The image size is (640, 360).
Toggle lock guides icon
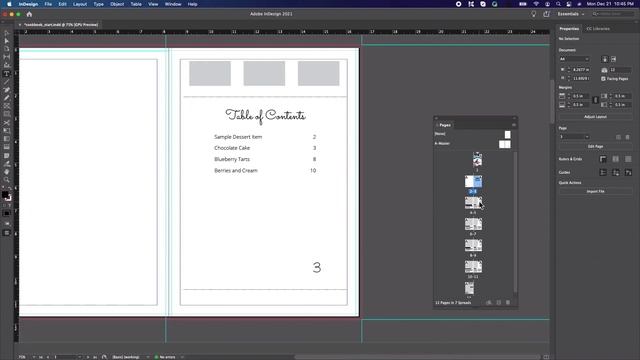pyautogui.click(x=616, y=172)
